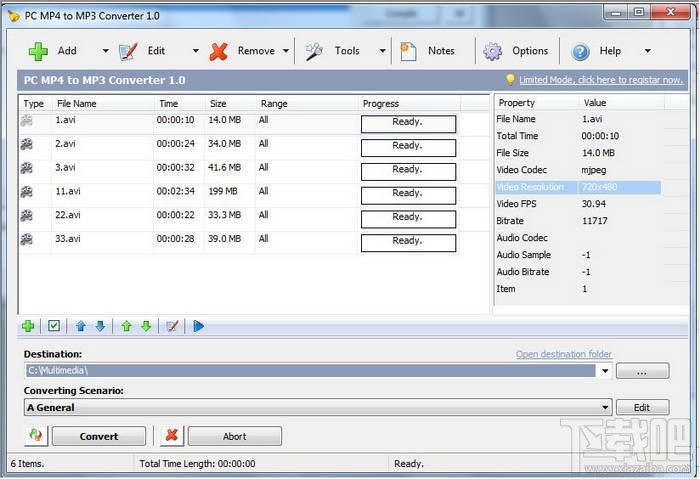Open the Notes menu label
This screenshot has width=700, height=479.
(x=441, y=51)
